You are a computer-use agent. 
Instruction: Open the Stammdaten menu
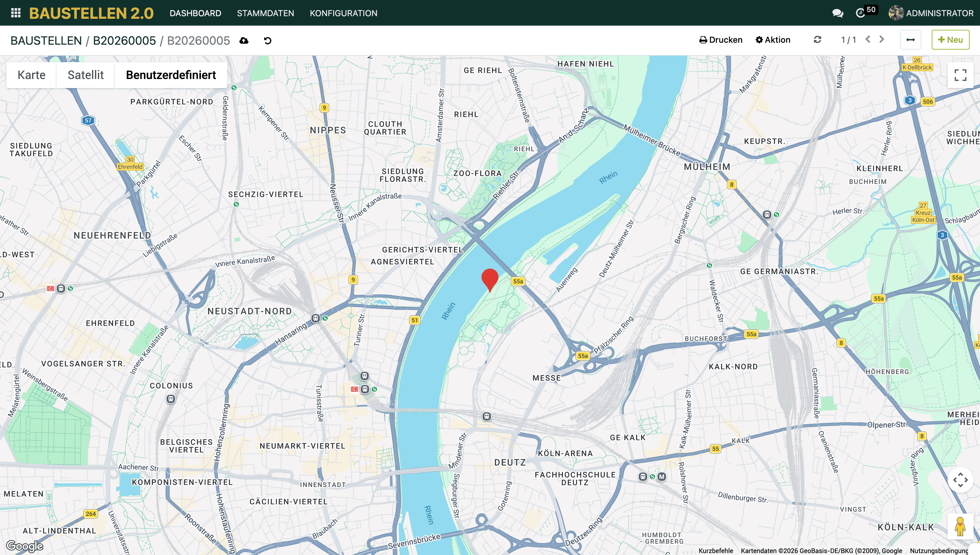[265, 13]
